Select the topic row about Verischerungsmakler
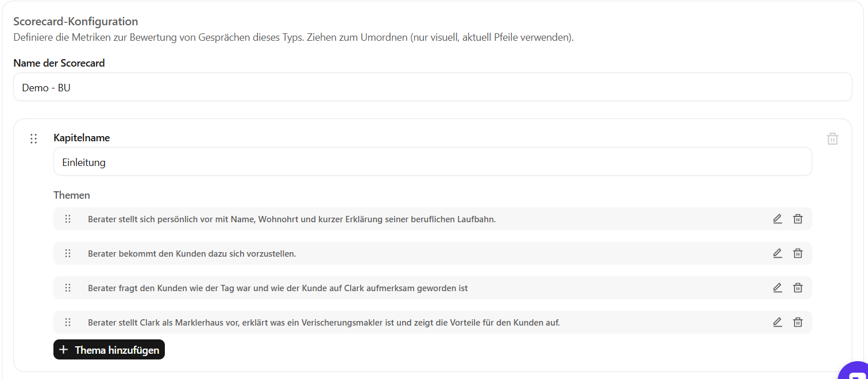The width and height of the screenshot is (868, 379). 323,323
